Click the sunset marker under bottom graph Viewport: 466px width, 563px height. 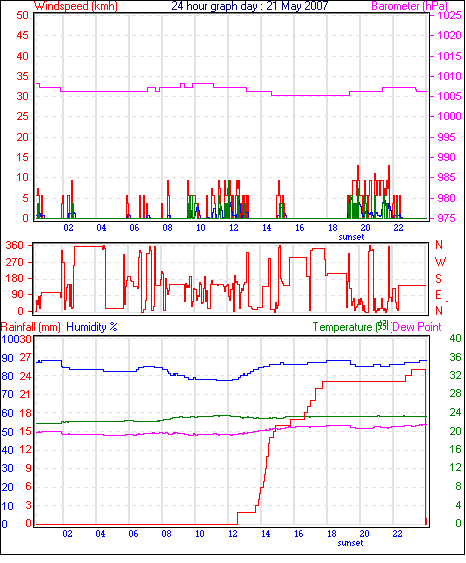pyautogui.click(x=350, y=543)
